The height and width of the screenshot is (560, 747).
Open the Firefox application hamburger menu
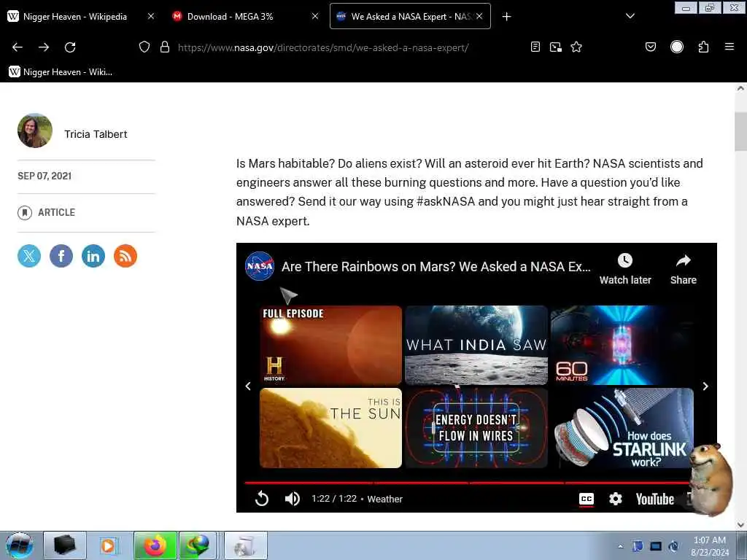tap(729, 47)
